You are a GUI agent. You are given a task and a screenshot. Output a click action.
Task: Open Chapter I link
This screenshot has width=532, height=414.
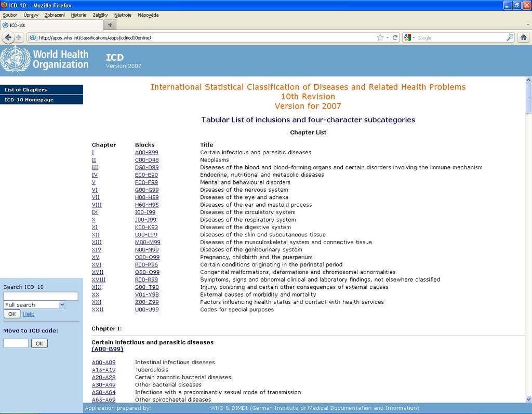click(x=93, y=153)
